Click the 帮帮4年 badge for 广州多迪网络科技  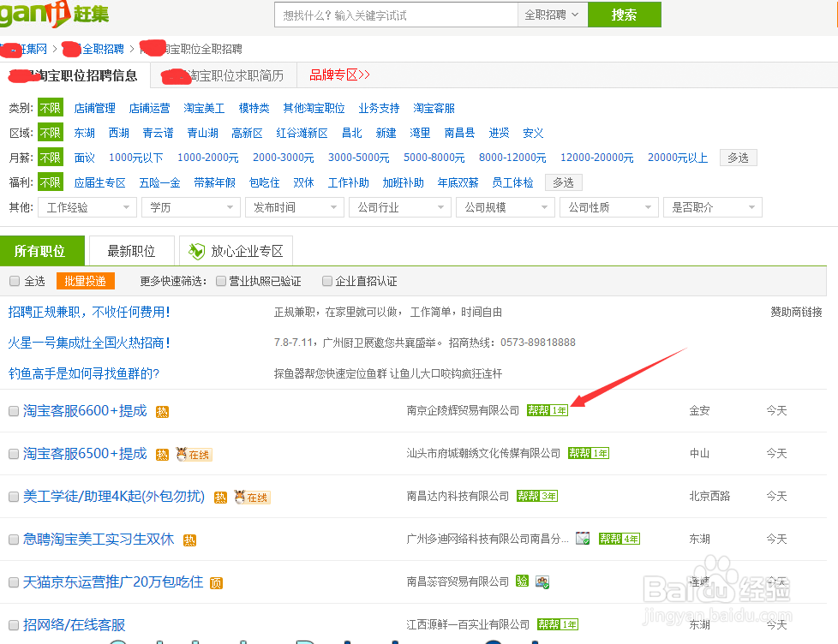click(x=620, y=539)
